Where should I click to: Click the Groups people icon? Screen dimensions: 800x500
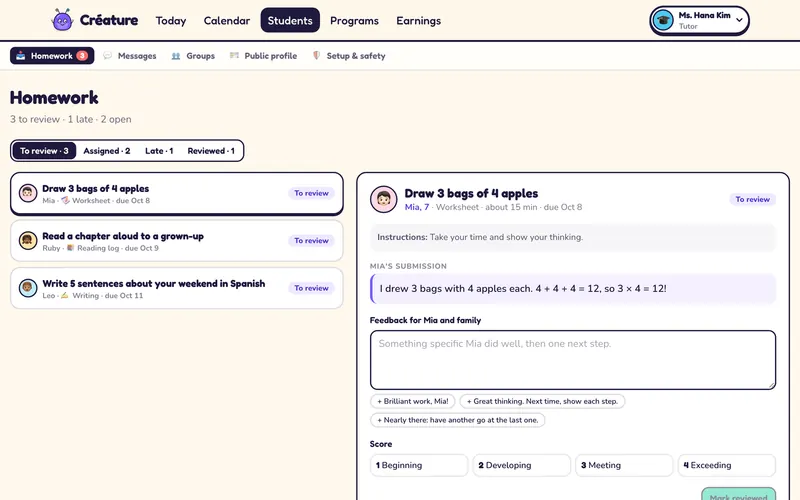tap(176, 56)
